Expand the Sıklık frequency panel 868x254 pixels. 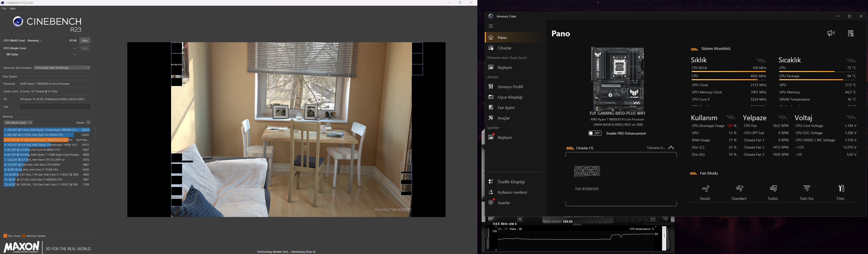click(761, 61)
